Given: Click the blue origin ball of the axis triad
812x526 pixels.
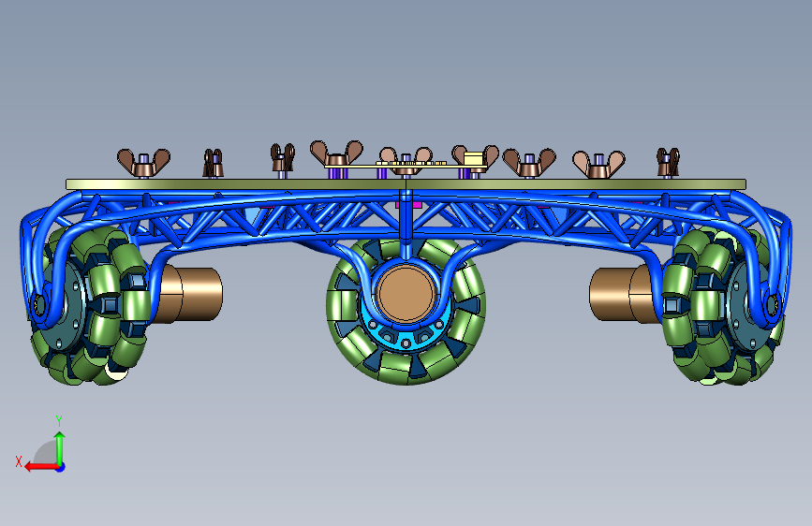Looking at the screenshot, I should [x=61, y=467].
